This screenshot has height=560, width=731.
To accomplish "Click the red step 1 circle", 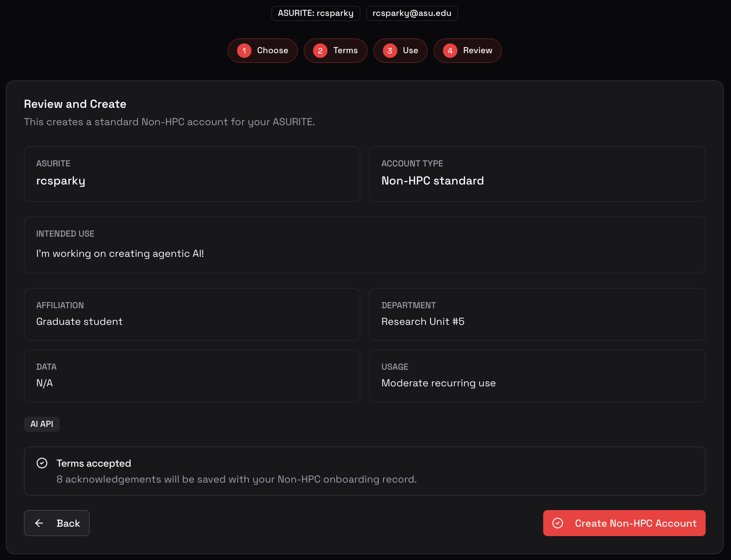I will point(244,51).
